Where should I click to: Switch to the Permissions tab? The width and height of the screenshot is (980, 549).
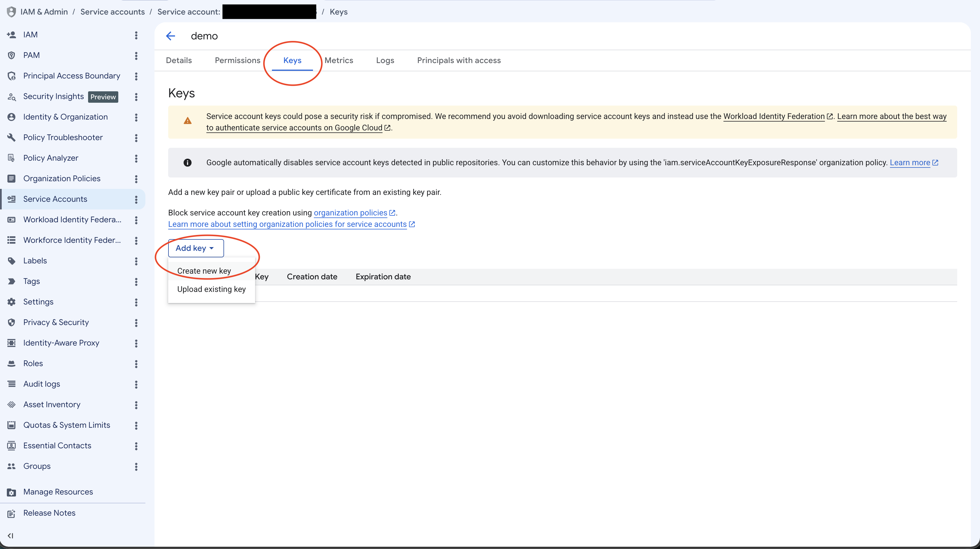[x=237, y=60]
